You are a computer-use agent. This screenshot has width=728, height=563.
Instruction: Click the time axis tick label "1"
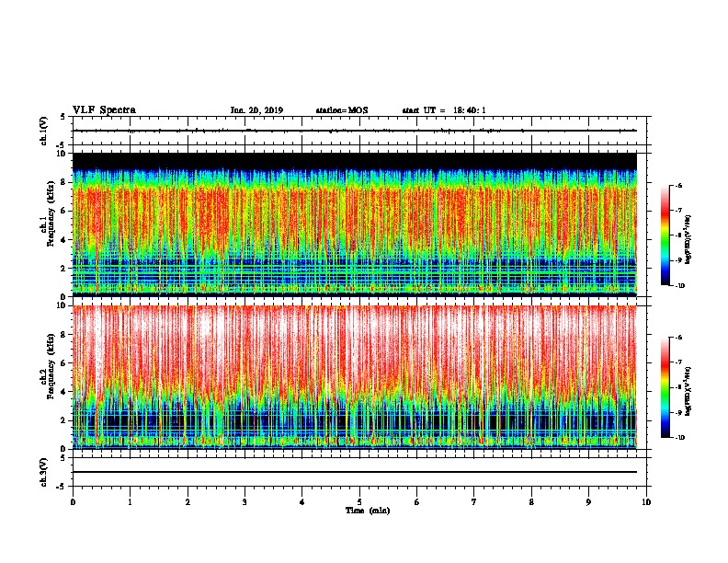click(x=130, y=501)
